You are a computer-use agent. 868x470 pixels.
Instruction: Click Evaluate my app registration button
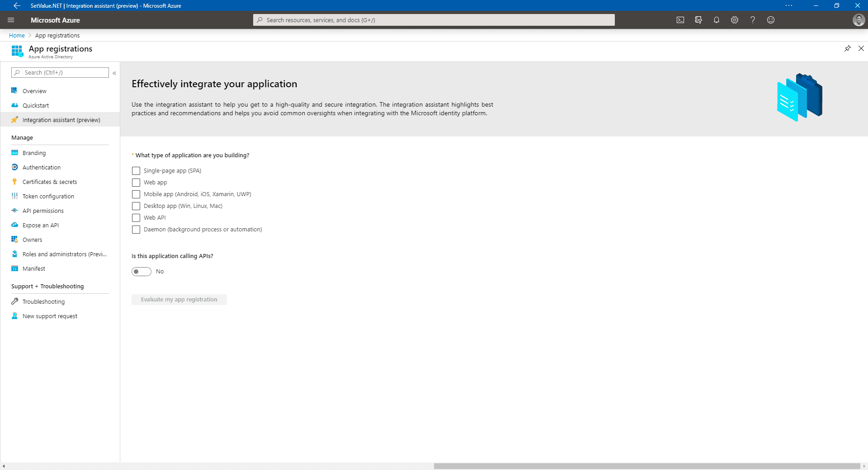pos(179,300)
